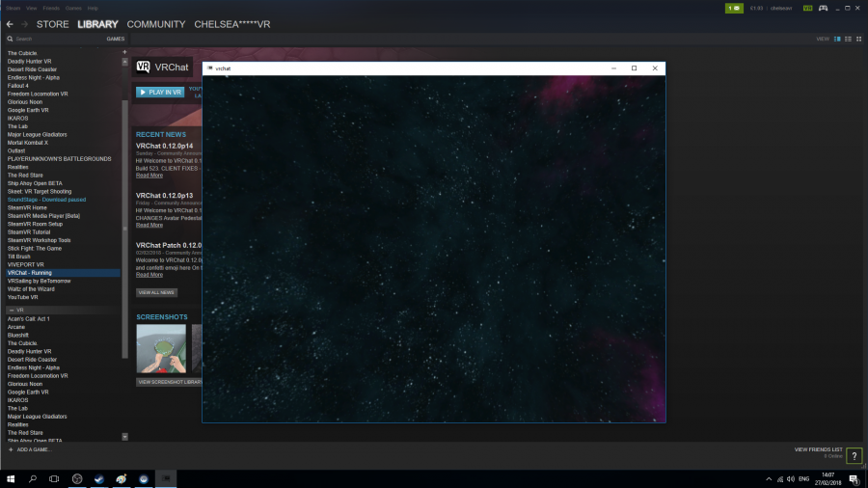
Task: Click the blue round taskbar app icon
Action: (x=144, y=478)
